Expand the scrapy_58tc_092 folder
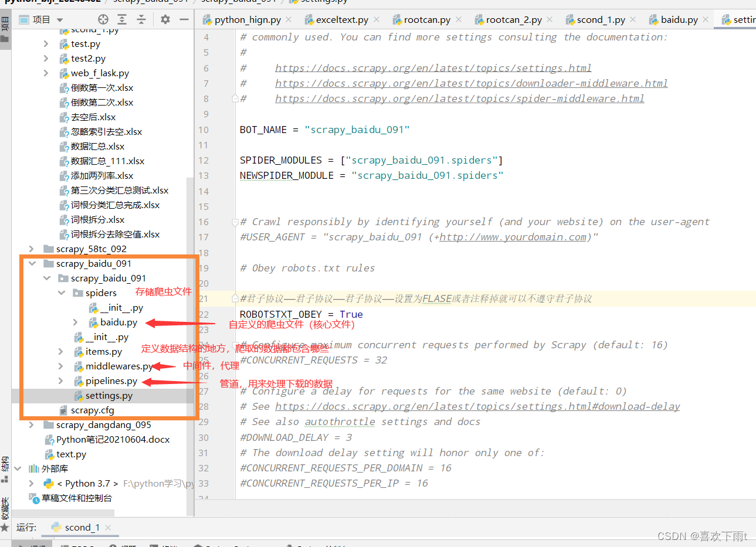756x547 pixels. point(31,249)
